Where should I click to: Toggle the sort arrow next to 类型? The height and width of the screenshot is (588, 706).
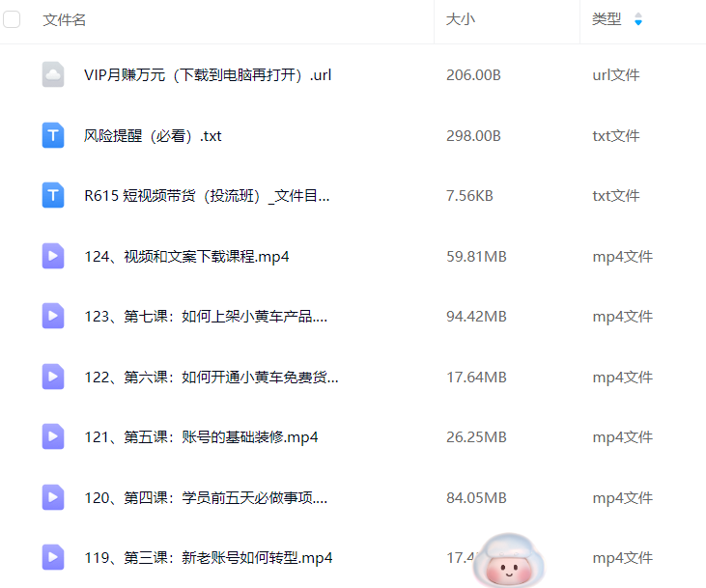pos(637,20)
